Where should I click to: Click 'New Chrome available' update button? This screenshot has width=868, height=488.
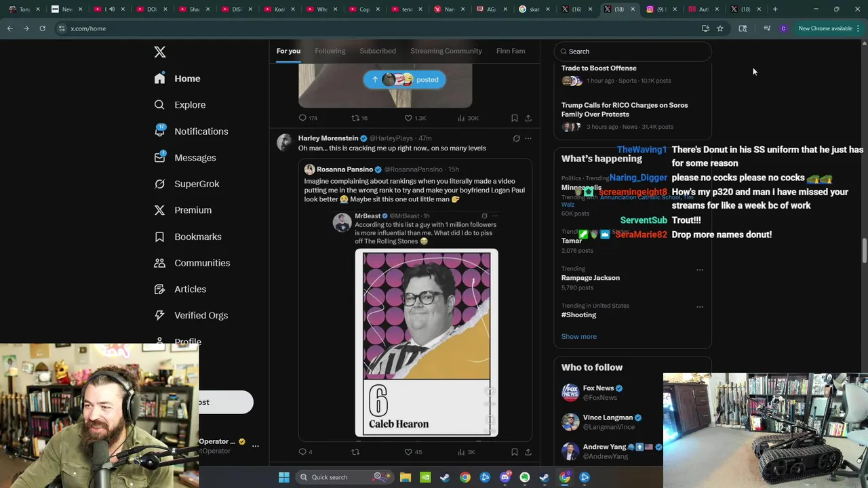(825, 28)
